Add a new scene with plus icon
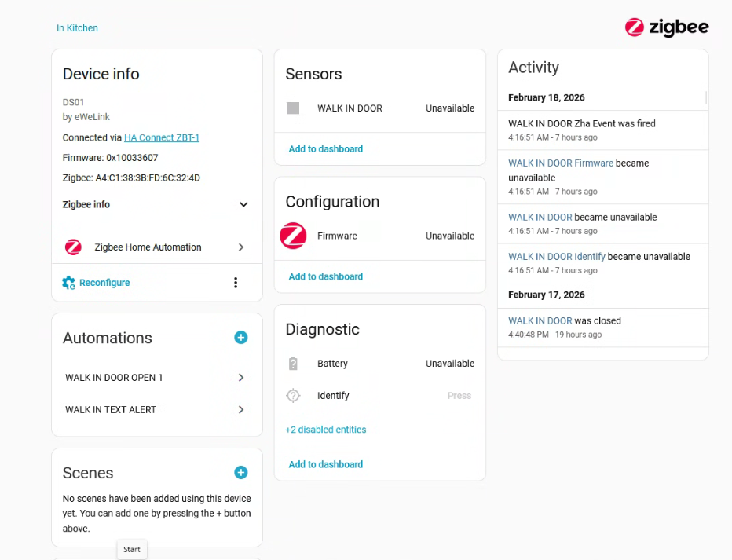This screenshot has width=732, height=560. (x=241, y=472)
